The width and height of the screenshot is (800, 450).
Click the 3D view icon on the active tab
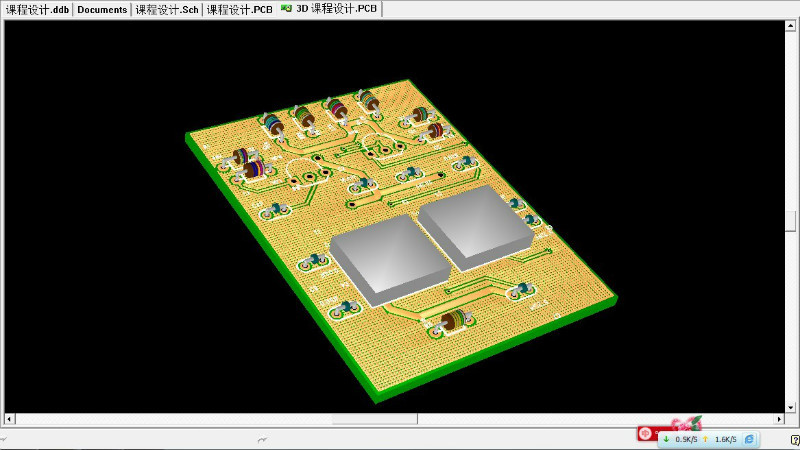[x=287, y=8]
